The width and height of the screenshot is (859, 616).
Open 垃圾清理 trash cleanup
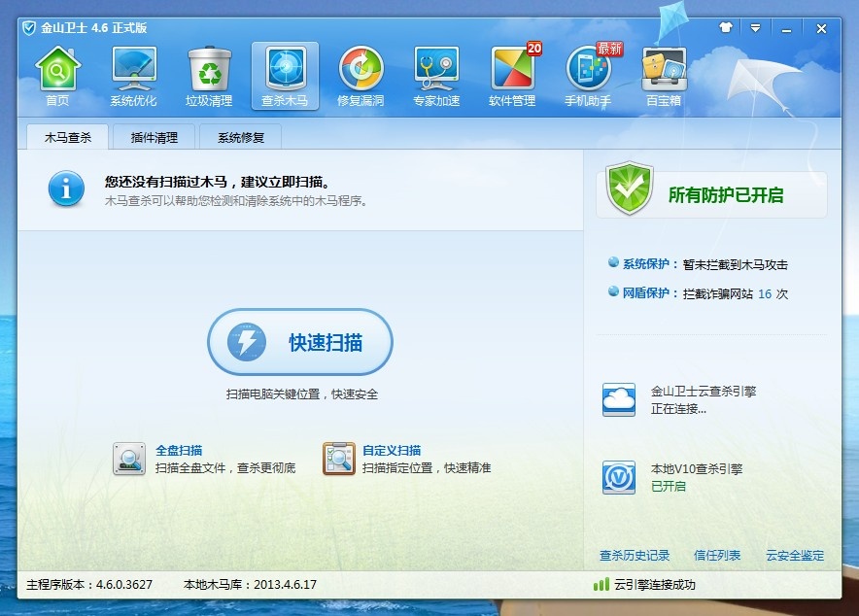pyautogui.click(x=209, y=77)
